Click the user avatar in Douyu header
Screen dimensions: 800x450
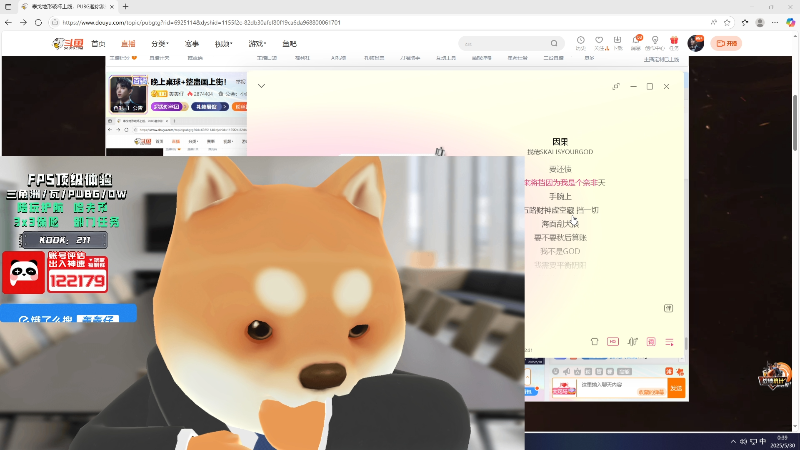tap(695, 43)
